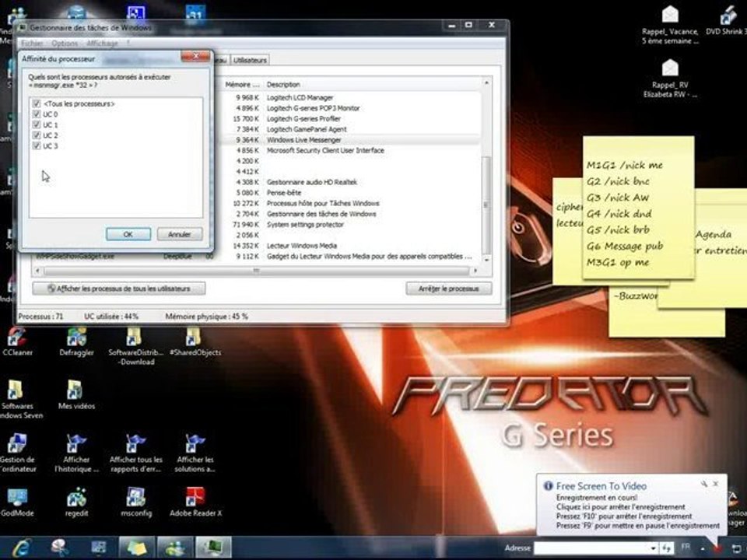Select the Lecteur Windows Media process row
Viewport: 747px width, 560px height.
pos(350,246)
